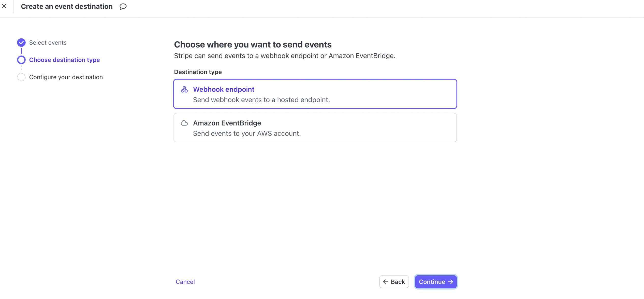Click the Choose destination type step label
Image resolution: width=644 pixels, height=299 pixels.
point(64,60)
